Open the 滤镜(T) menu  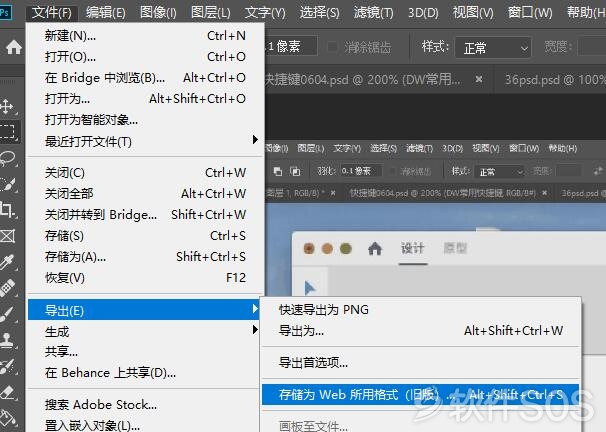point(373,13)
